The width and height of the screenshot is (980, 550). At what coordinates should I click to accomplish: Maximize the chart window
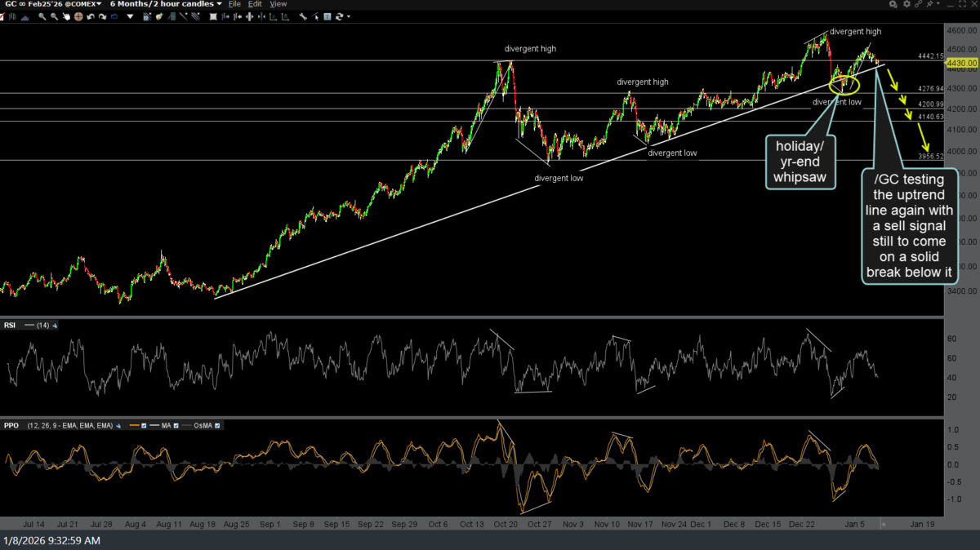pos(962,4)
